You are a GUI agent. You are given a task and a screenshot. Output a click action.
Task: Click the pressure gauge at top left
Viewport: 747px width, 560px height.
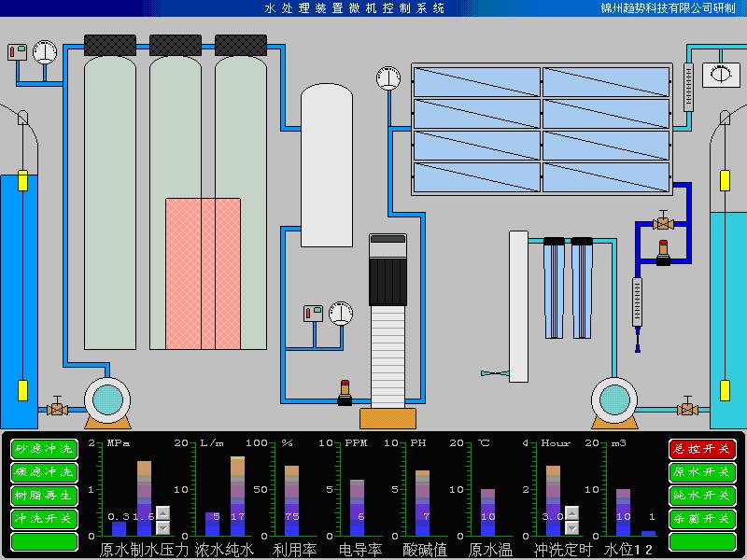pyautogui.click(x=44, y=52)
